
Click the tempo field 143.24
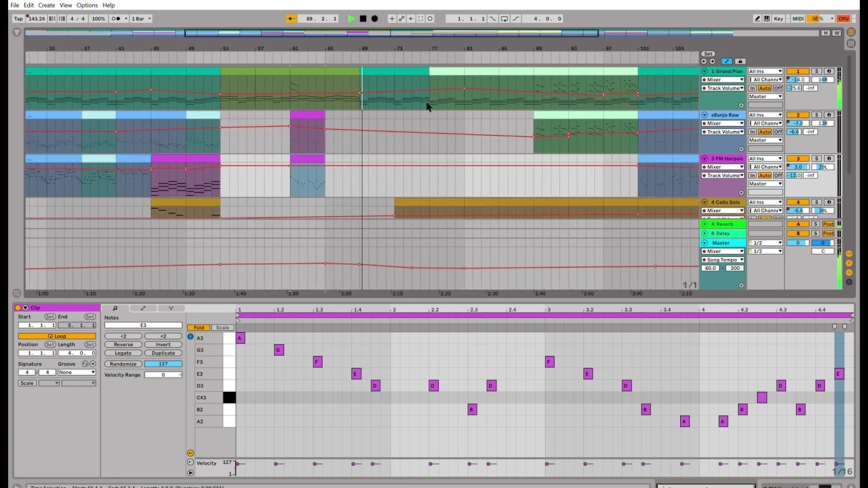[37, 19]
